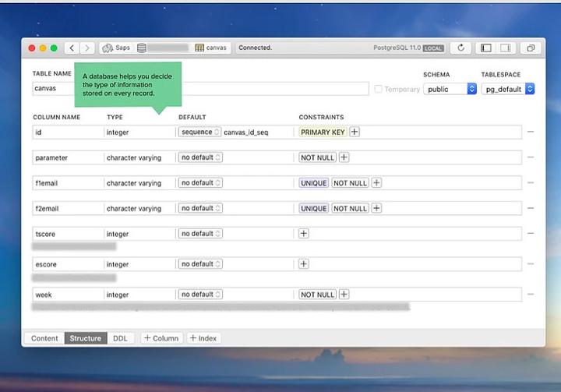Go forward with the right chevron button
561x392 pixels.
pyautogui.click(x=87, y=48)
